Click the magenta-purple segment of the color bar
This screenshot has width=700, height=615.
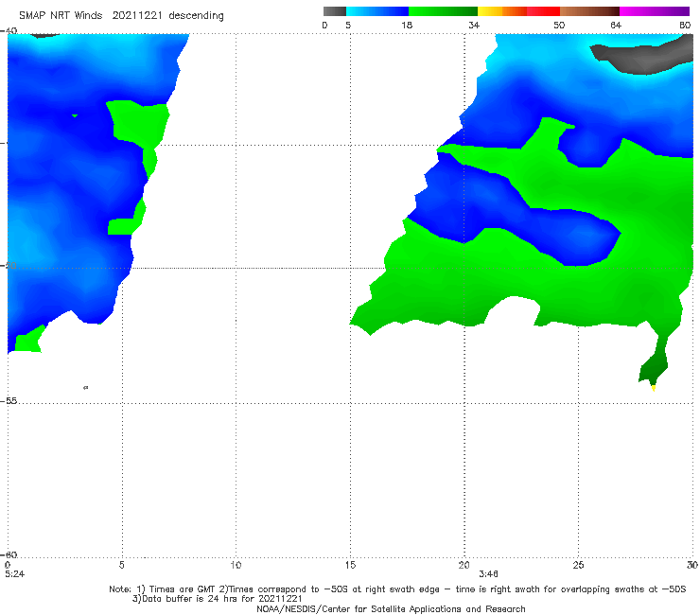655,11
